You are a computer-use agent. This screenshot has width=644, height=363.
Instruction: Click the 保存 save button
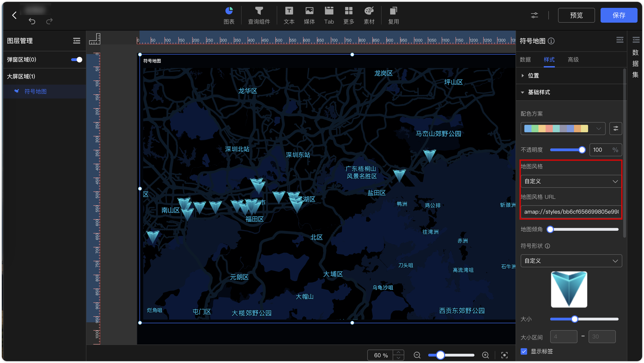pos(619,15)
